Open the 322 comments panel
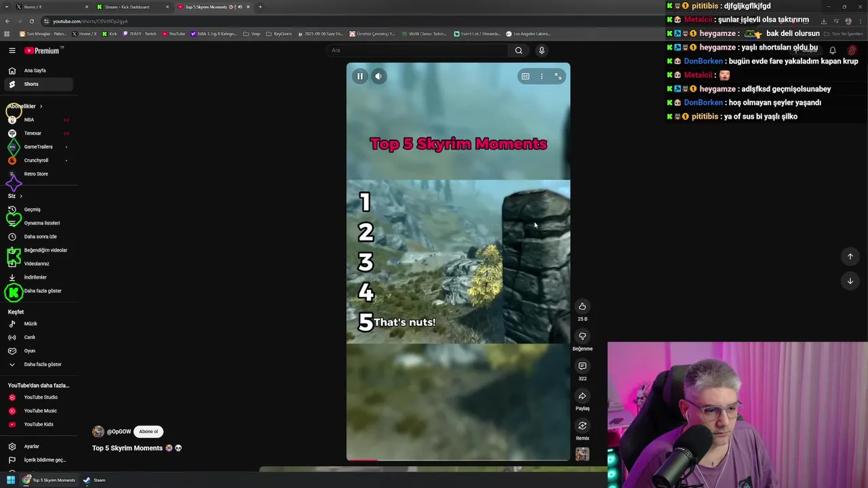Screen dimensions: 868x488 (582, 366)
